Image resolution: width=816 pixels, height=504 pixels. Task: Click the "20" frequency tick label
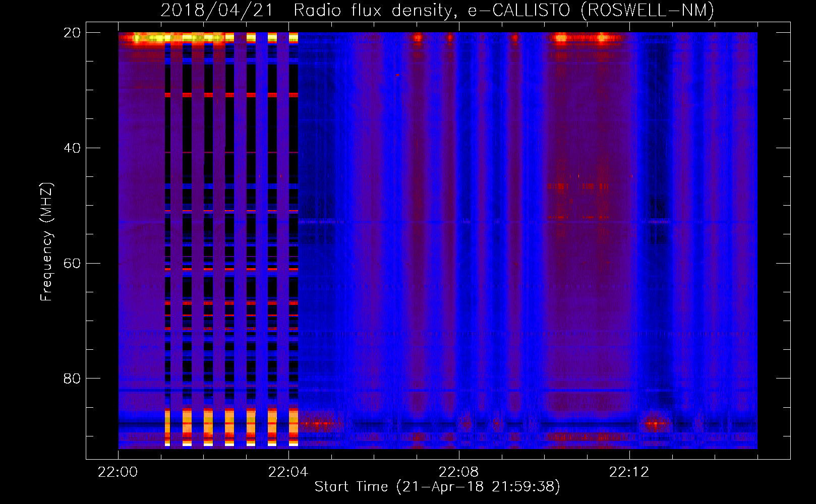pos(72,33)
